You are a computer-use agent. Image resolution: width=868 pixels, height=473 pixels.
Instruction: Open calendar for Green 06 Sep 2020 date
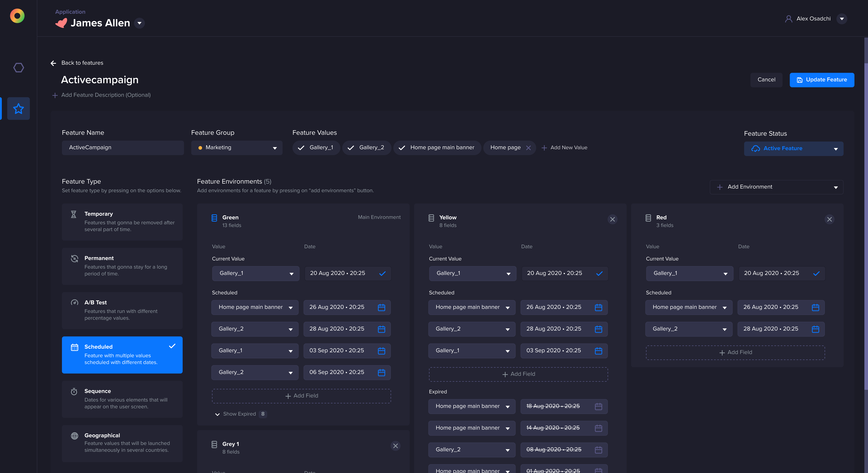click(x=381, y=372)
